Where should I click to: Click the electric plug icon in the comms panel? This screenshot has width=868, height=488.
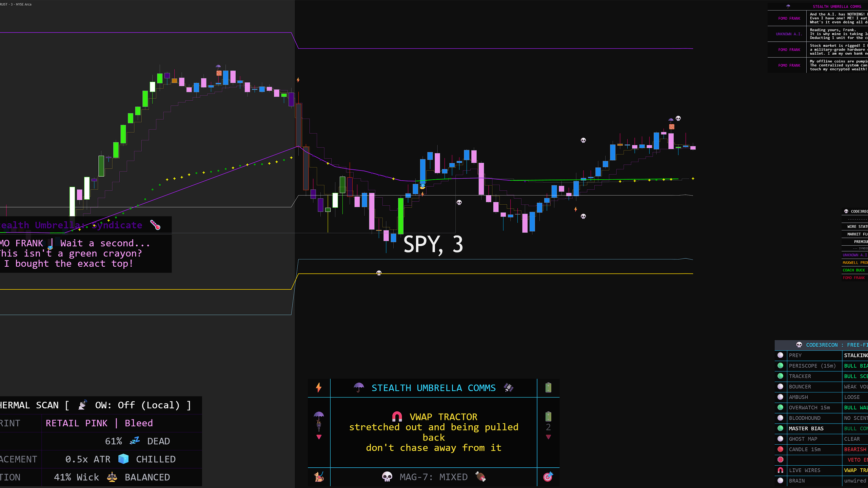tap(319, 426)
